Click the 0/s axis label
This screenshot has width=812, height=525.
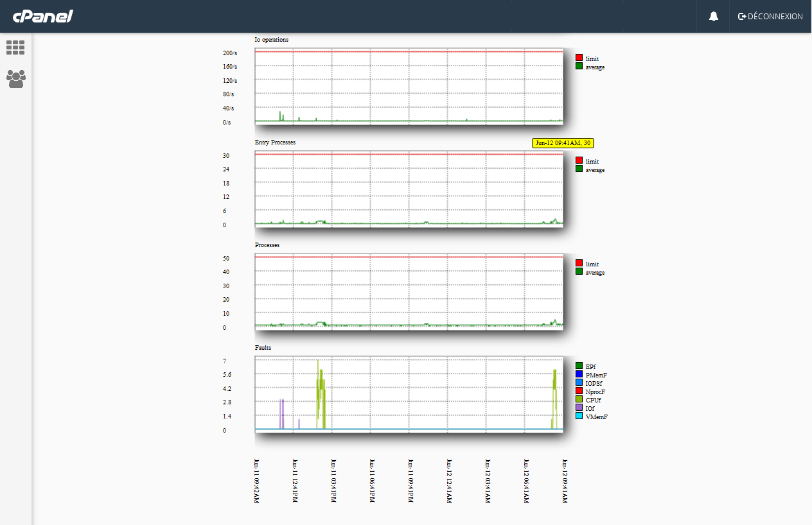coord(227,123)
